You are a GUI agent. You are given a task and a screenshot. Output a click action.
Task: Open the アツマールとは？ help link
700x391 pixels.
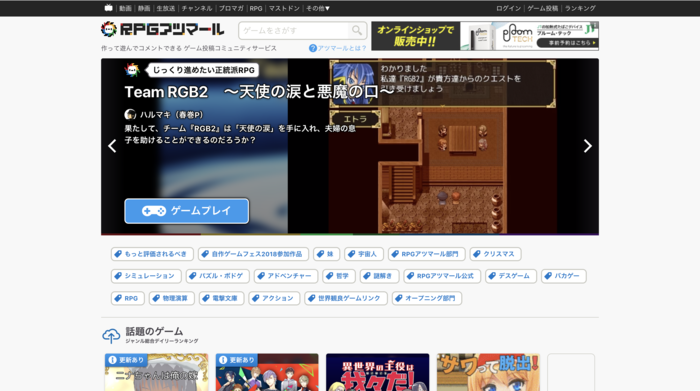click(338, 48)
